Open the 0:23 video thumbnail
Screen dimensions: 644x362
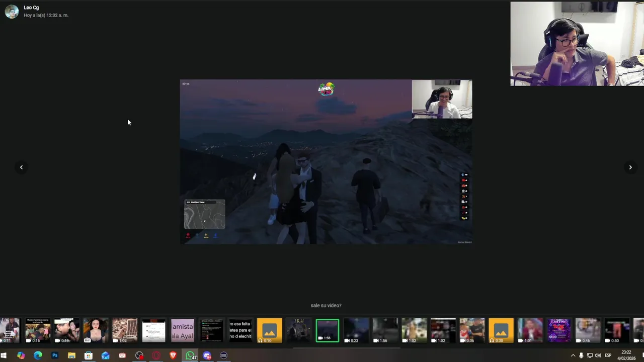tap(356, 330)
